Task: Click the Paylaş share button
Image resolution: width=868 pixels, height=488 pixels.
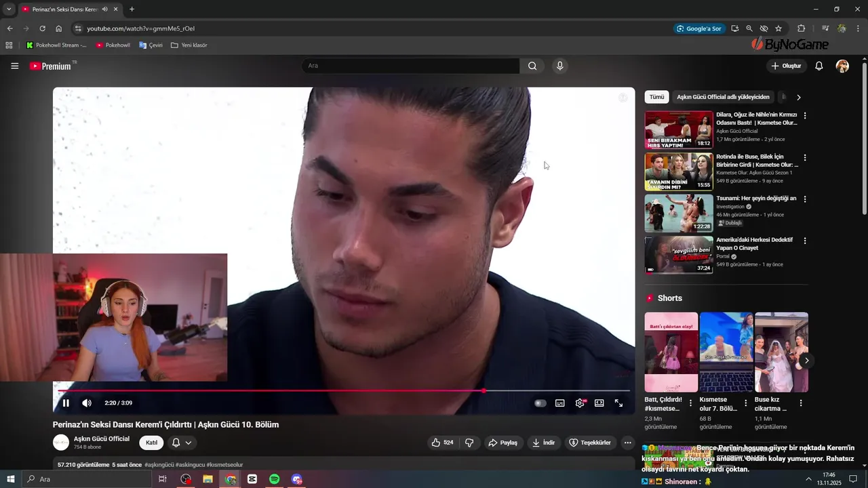Action: tap(502, 443)
